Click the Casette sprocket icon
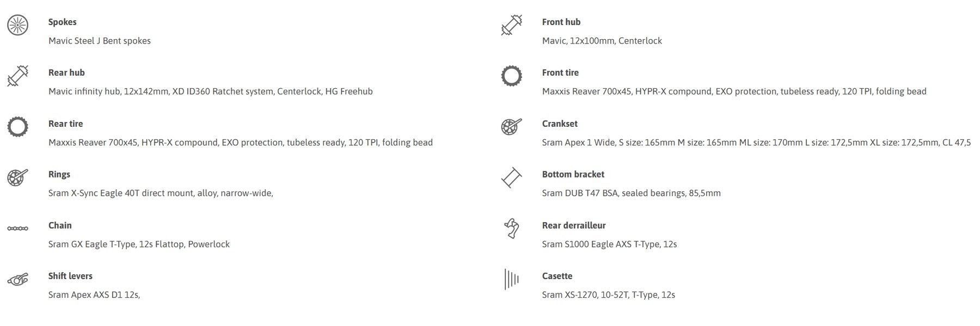This screenshot has height=326, width=980. coord(511,279)
